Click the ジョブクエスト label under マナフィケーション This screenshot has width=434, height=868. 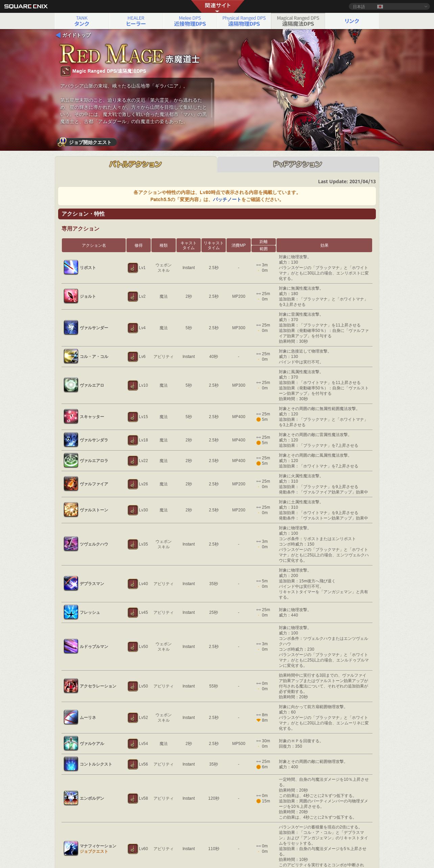pyautogui.click(x=94, y=851)
